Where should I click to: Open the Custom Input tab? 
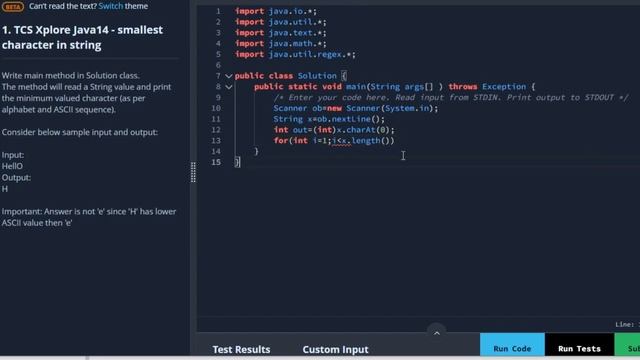(336, 349)
